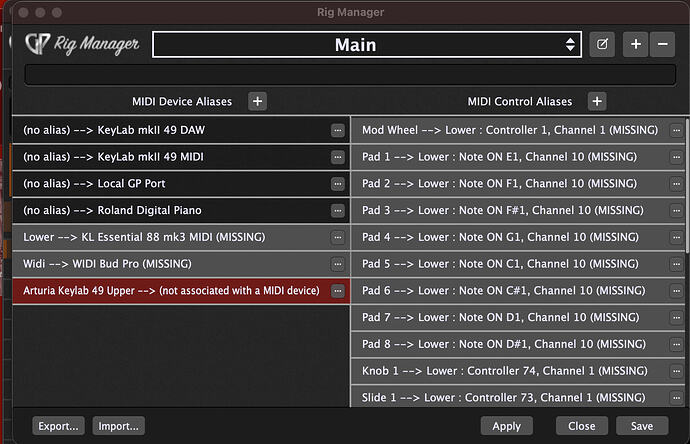Image resolution: width=690 pixels, height=444 pixels.
Task: Open options for Pad 7 control alias
Action: coord(676,318)
